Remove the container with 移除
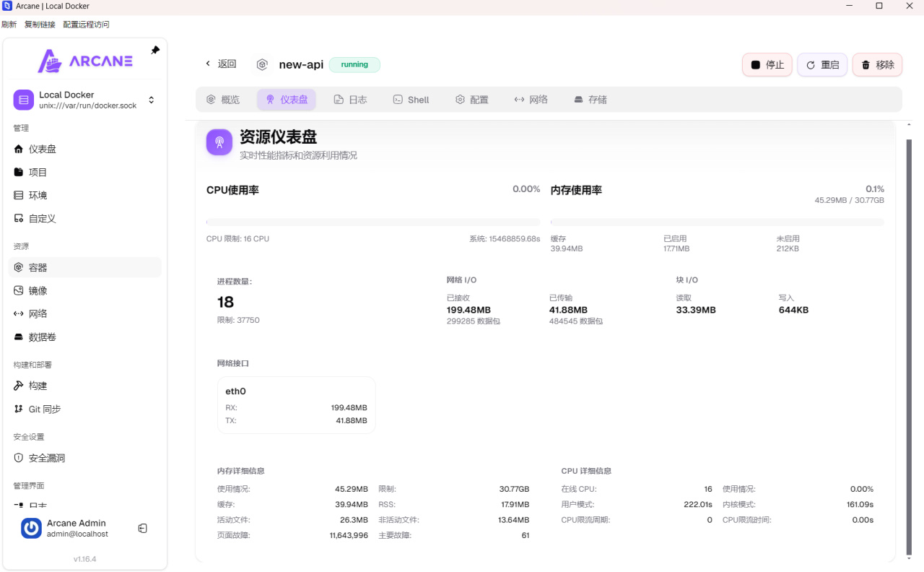Image resolution: width=924 pixels, height=572 pixels. (x=877, y=64)
